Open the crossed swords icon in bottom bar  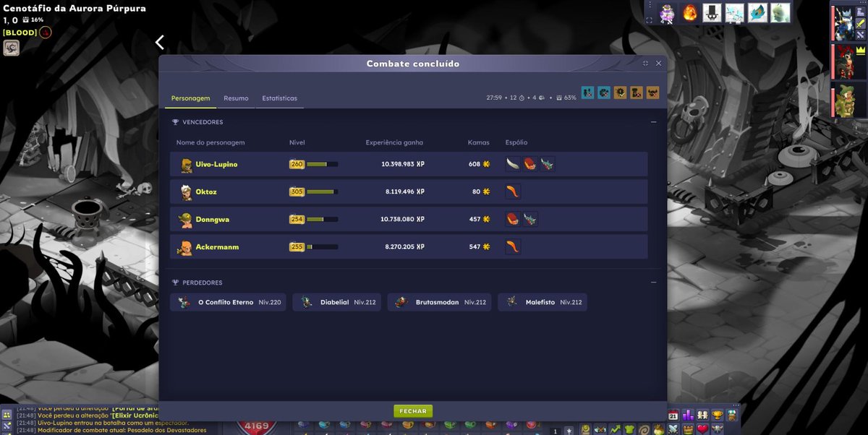tap(673, 430)
